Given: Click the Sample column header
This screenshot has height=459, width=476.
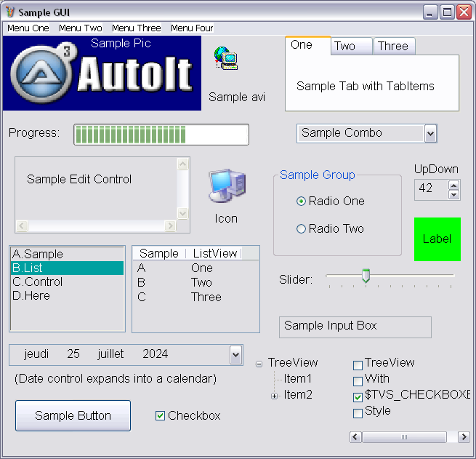Looking at the screenshot, I should click(x=159, y=253).
